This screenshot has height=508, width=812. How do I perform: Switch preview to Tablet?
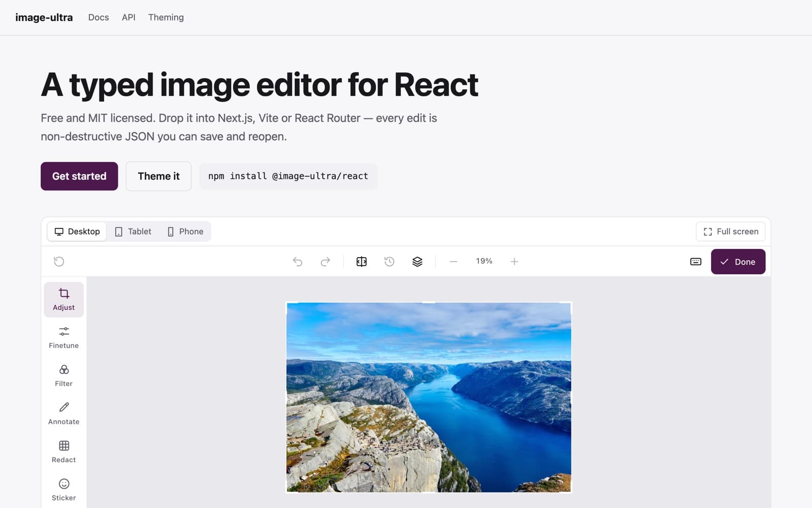point(133,232)
